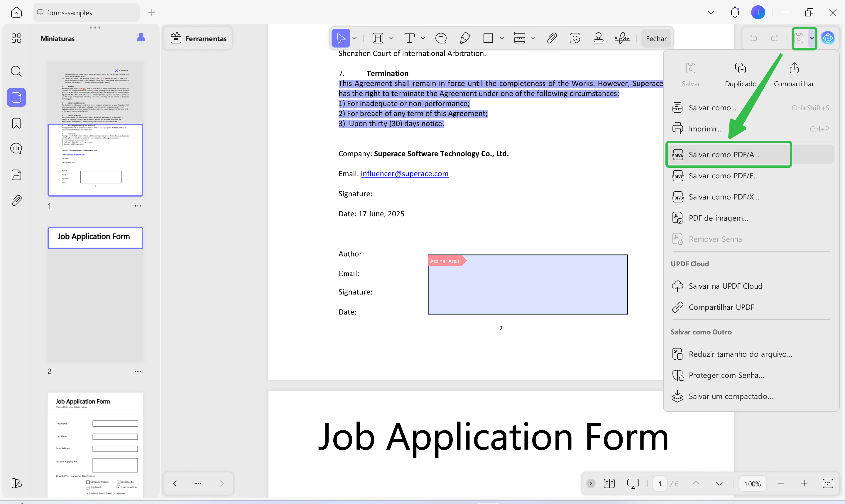This screenshot has width=845, height=504.
Task: Choose Salvar um compactado...
Action: coord(751,396)
